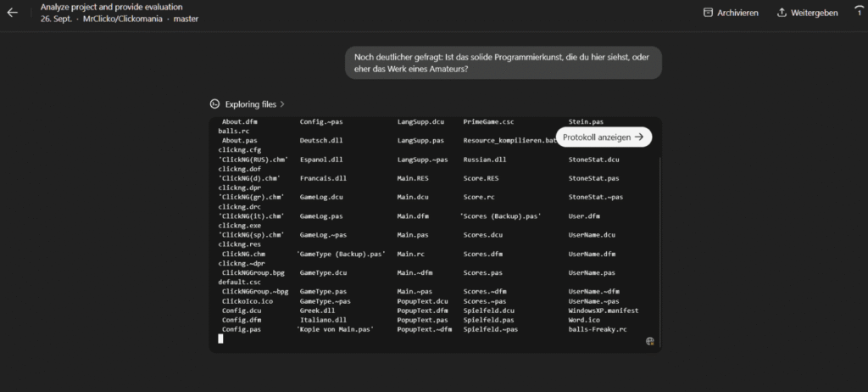This screenshot has height=392, width=868.
Task: Click the file name Word.ico
Action: 584,320
